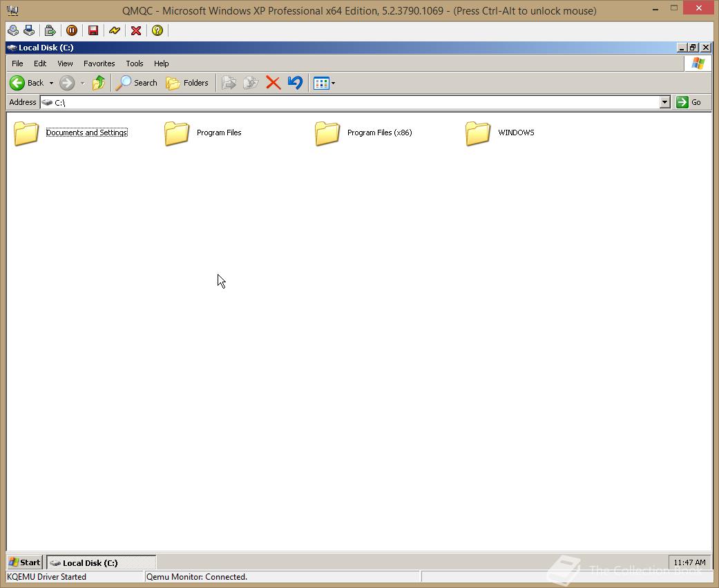Image resolution: width=719 pixels, height=588 pixels.
Task: Click the blue Undo arrow icon
Action: [x=296, y=83]
